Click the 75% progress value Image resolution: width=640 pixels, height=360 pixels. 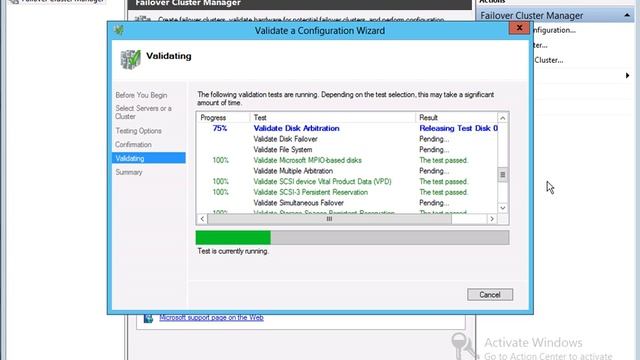220,128
